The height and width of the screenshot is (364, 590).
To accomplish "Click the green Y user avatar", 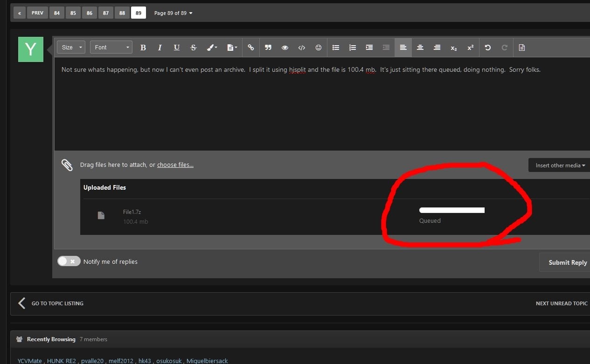I will coord(31,49).
